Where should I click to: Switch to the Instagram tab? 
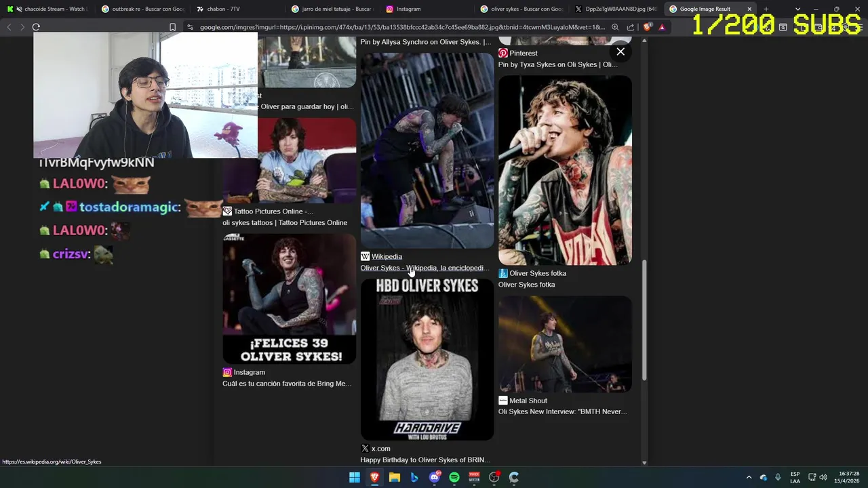tap(427, 9)
